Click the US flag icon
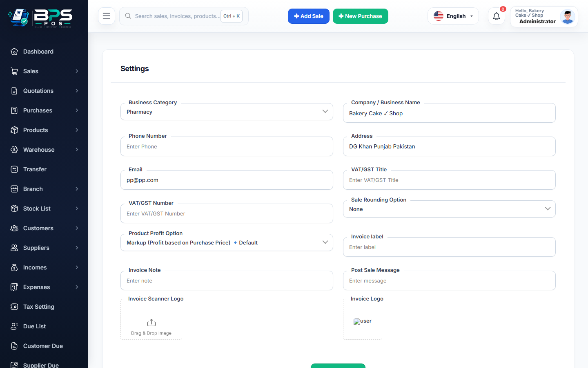The image size is (588, 368). 439,16
